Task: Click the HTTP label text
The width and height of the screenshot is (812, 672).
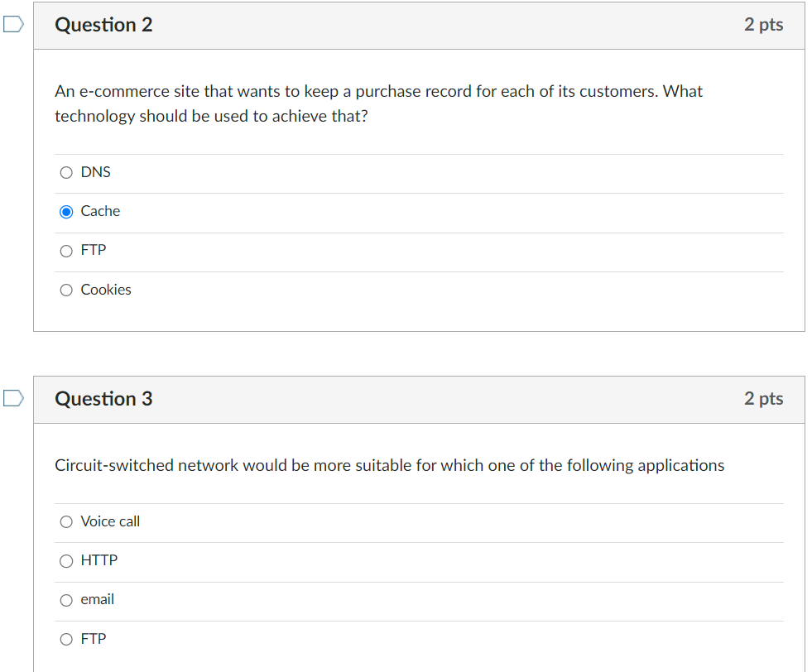Action: [x=99, y=560]
